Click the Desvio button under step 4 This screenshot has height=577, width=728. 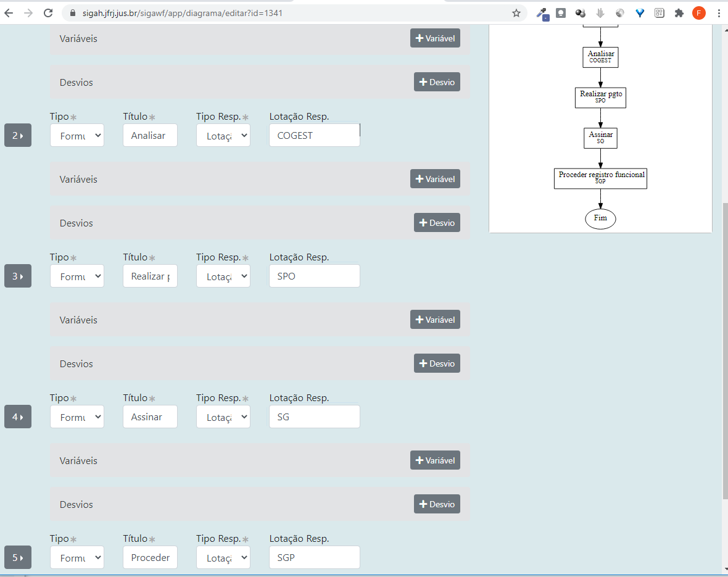(437, 504)
